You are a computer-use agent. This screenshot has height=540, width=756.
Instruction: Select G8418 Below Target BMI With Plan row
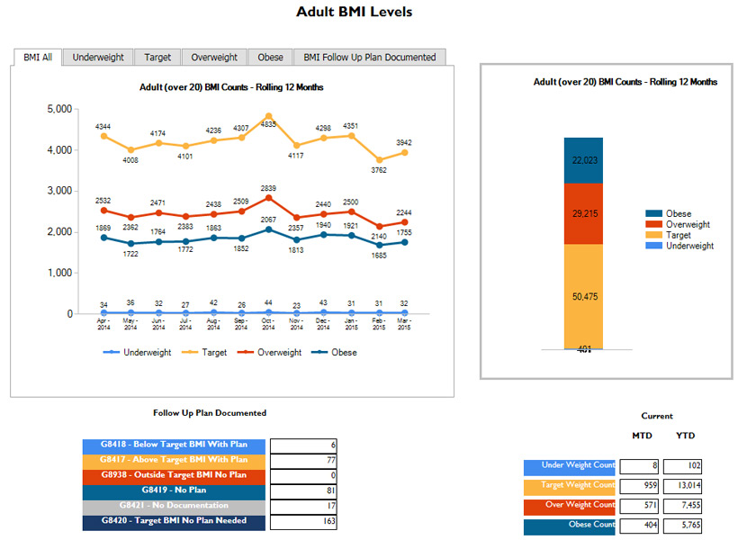(x=174, y=445)
